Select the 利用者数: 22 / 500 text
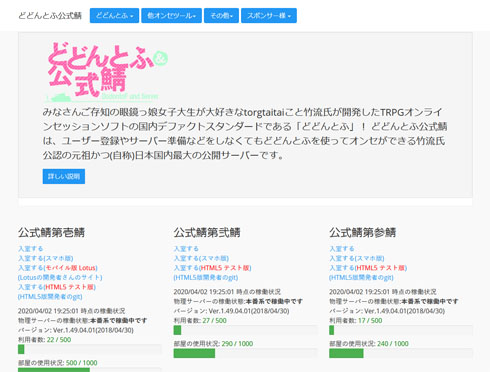This screenshot has height=372, width=490. (45, 340)
